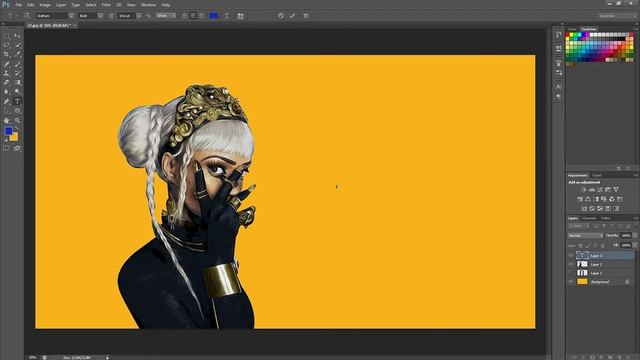Viewport: 640px width, 360px height.
Task: Open the workspace switcher dropdown
Action: coord(617,16)
